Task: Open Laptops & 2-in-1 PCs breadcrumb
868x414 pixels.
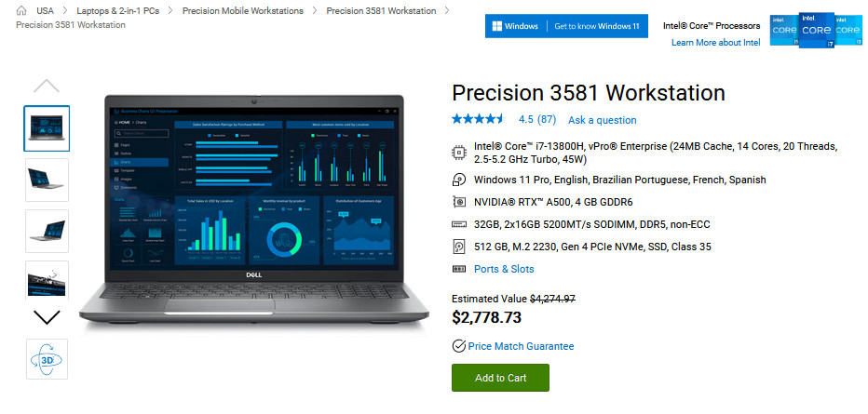Action: point(118,10)
